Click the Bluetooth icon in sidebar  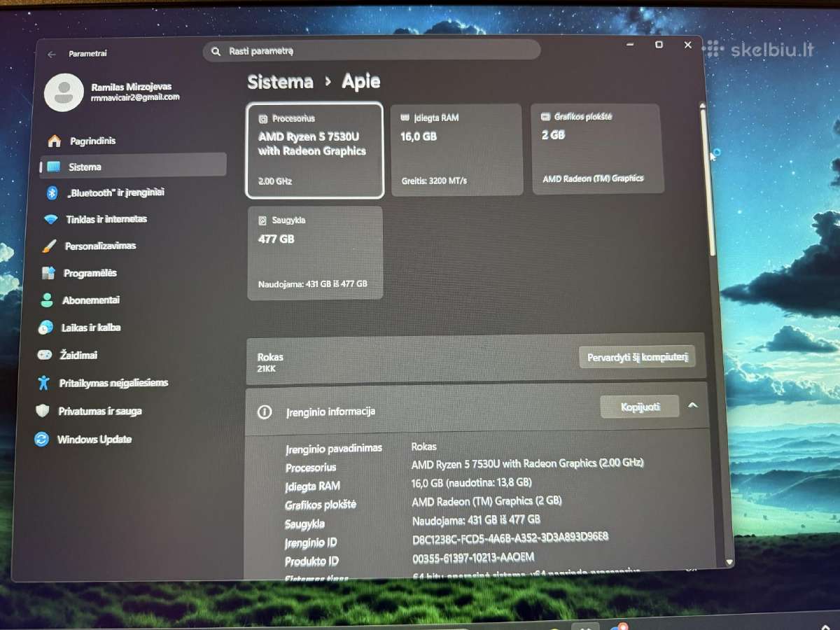pos(51,192)
